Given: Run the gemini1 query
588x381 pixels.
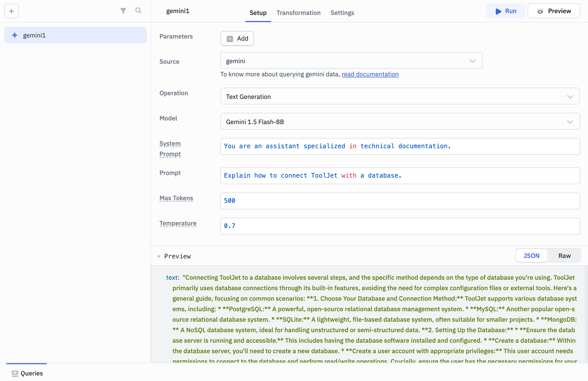Looking at the screenshot, I should click(x=505, y=11).
